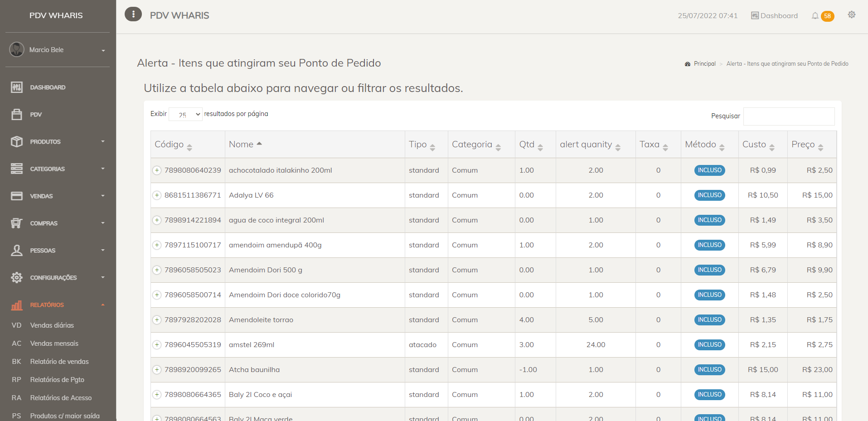This screenshot has width=868, height=421.
Task: Open Vendas diárias report
Action: click(x=52, y=325)
